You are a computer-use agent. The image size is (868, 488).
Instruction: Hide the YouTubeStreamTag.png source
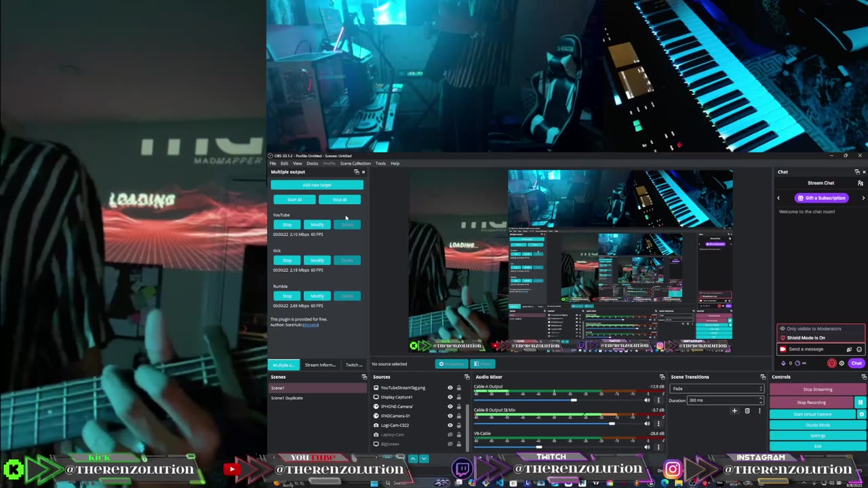(450, 388)
